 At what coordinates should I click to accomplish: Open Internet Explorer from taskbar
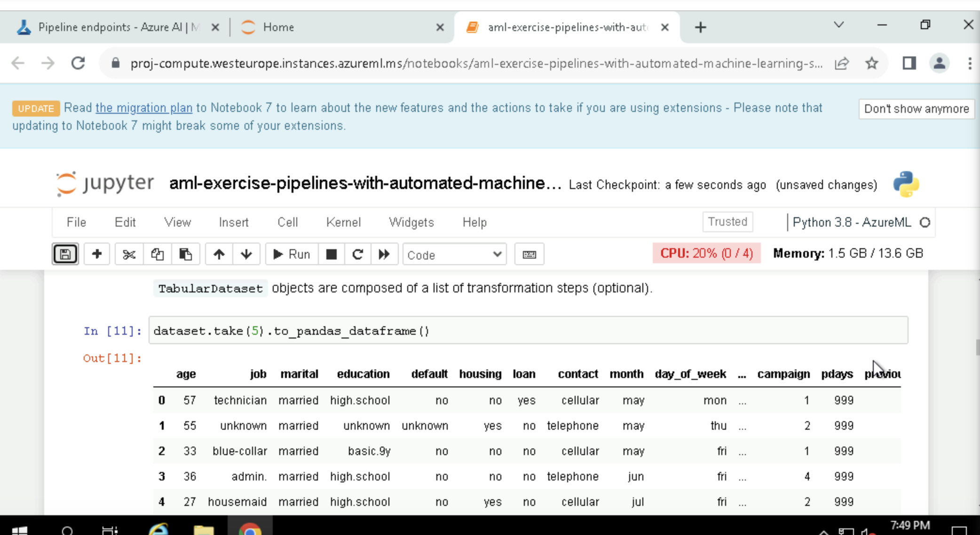pos(158,529)
